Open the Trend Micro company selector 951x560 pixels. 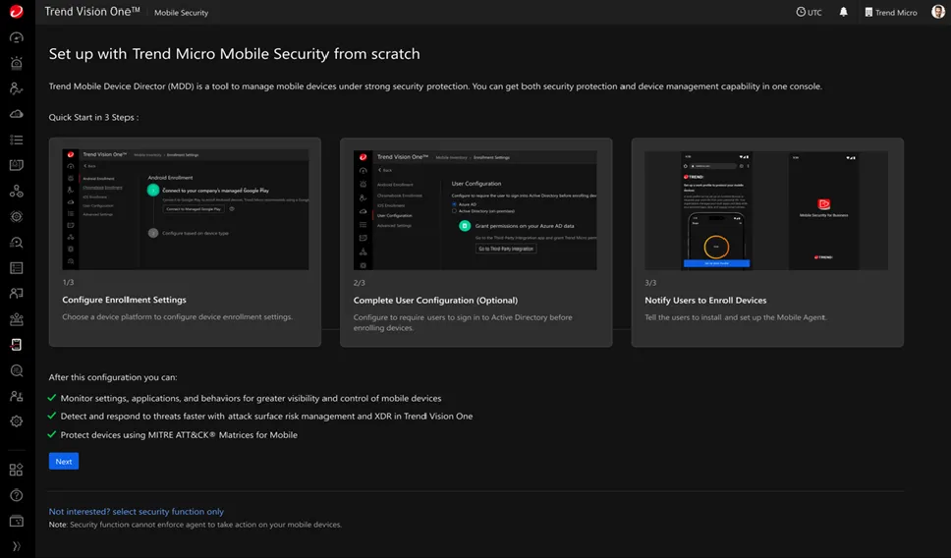(x=890, y=12)
